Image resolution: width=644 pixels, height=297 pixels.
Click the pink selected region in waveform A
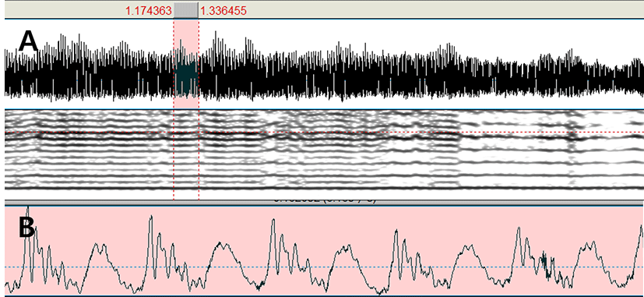point(186,65)
